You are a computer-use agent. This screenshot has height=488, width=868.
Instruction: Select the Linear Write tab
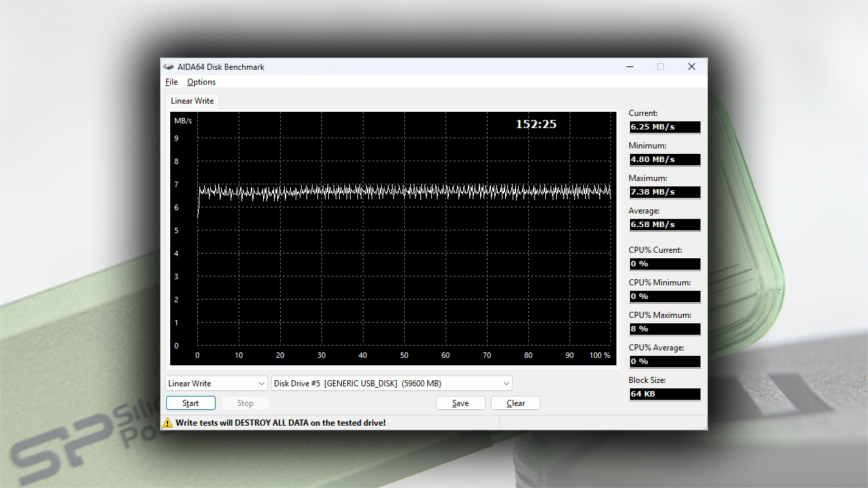[192, 101]
